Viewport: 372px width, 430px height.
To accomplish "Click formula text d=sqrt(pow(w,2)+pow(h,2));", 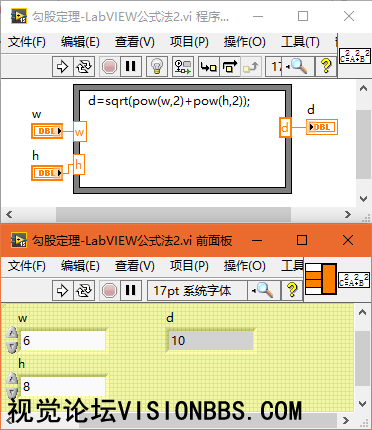I will tap(169, 100).
